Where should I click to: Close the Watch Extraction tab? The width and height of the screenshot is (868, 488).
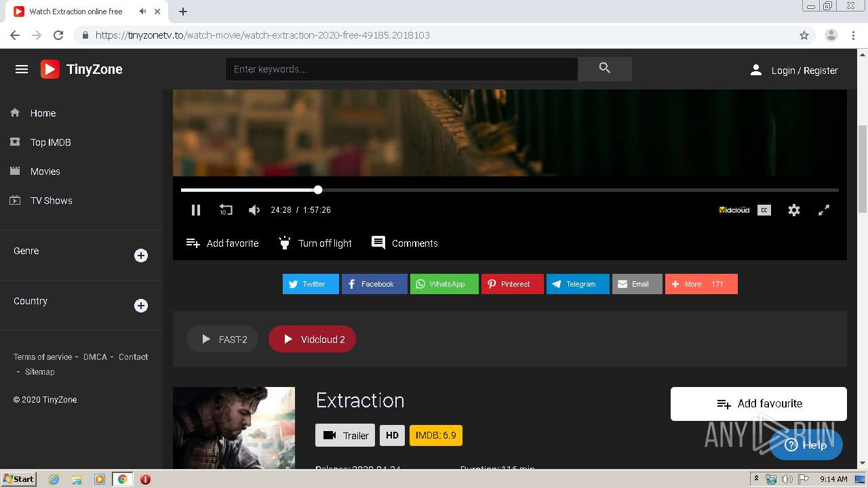(159, 12)
